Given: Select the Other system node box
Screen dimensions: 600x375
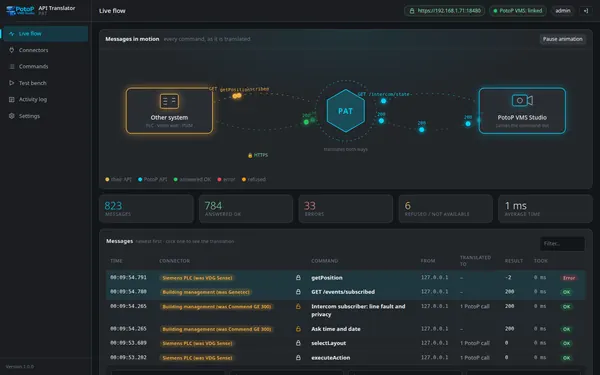Looking at the screenshot, I should tap(169, 111).
